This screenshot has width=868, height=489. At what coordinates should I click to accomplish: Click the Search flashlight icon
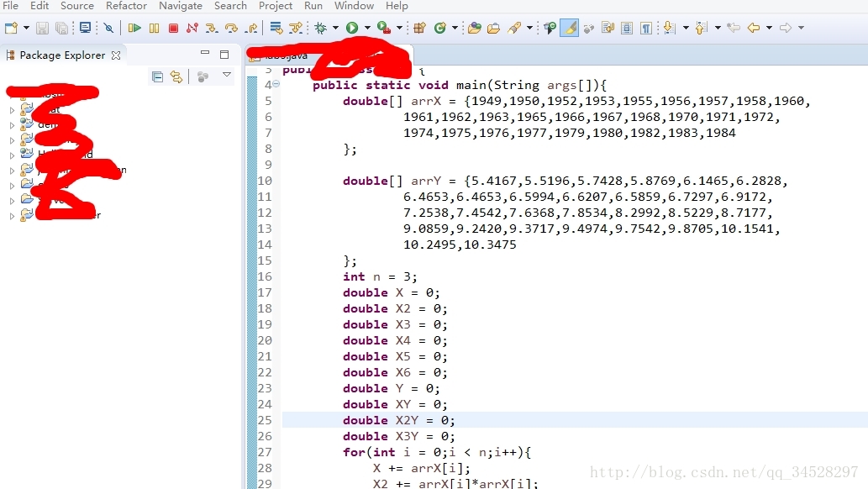click(514, 28)
